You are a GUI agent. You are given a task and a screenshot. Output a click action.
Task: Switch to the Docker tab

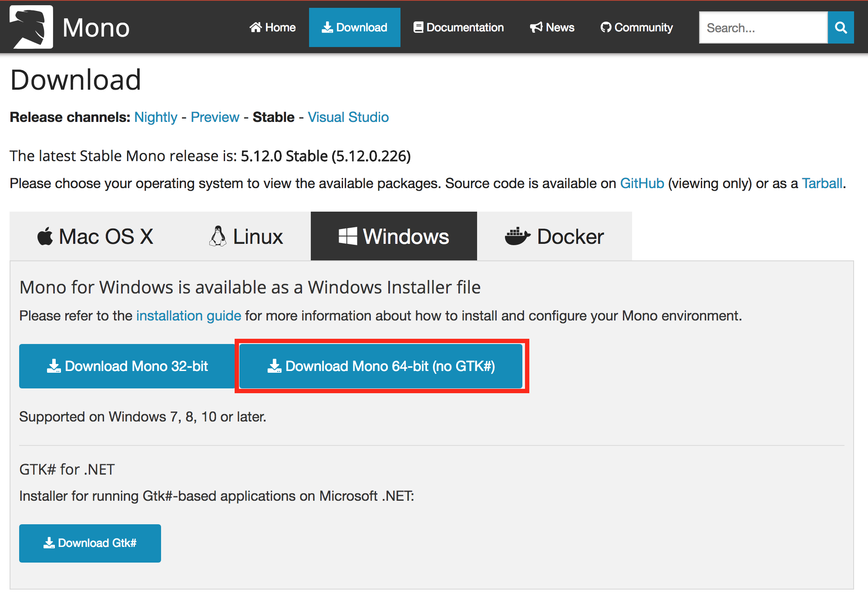[x=554, y=236]
